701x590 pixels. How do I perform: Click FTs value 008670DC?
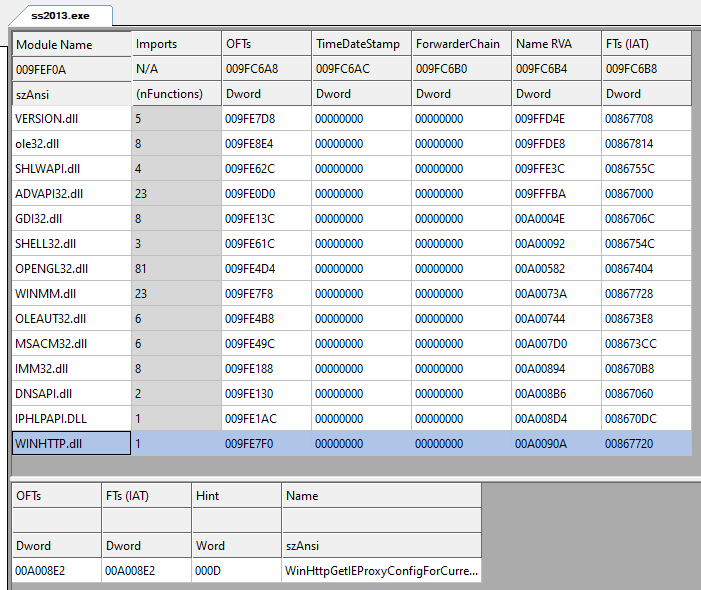(x=646, y=419)
